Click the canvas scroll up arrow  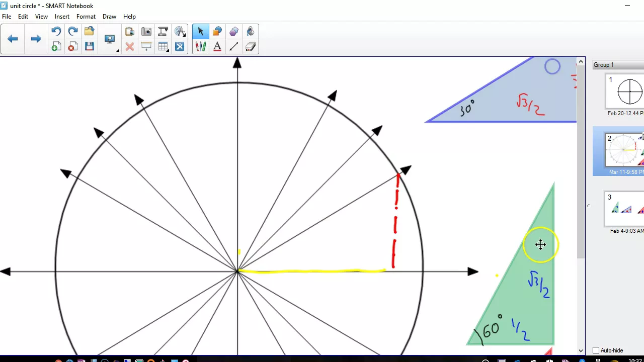tap(581, 61)
